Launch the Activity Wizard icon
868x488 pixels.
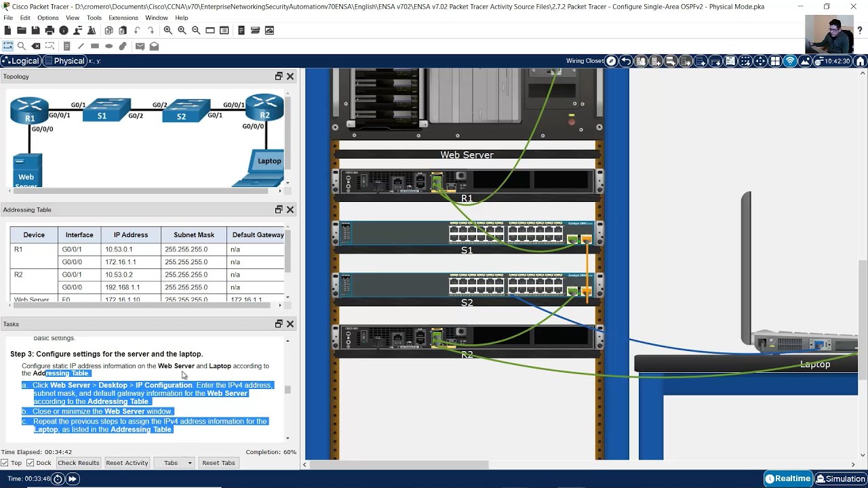click(92, 30)
